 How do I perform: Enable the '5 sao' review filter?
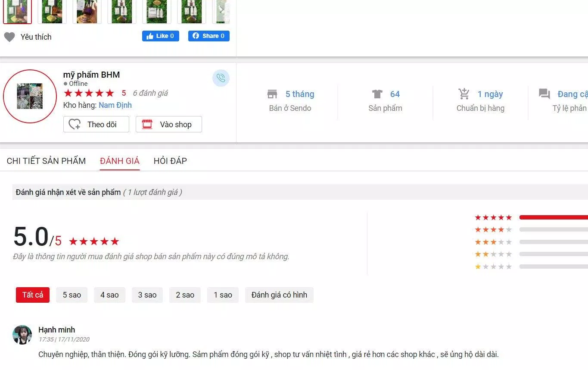coord(72,295)
